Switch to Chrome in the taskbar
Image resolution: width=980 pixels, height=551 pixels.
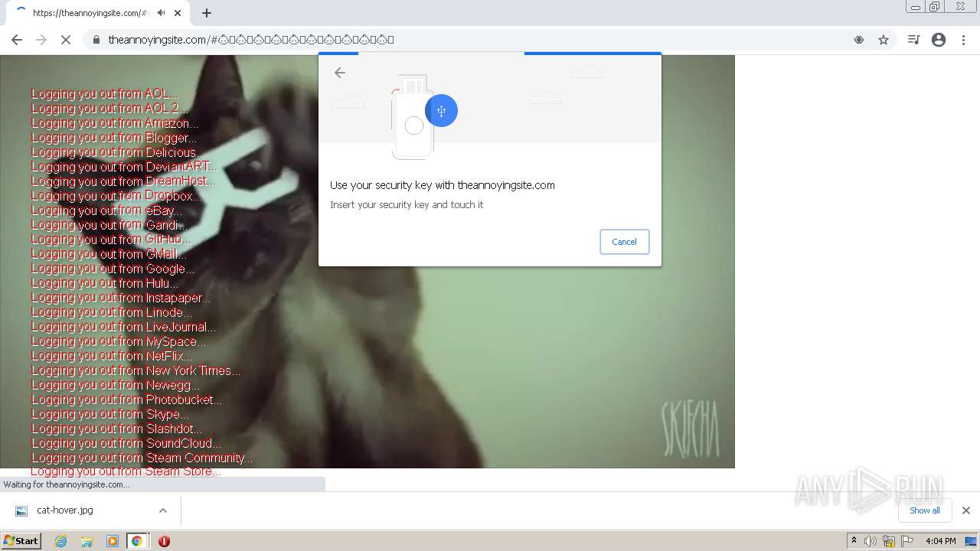[x=137, y=541]
